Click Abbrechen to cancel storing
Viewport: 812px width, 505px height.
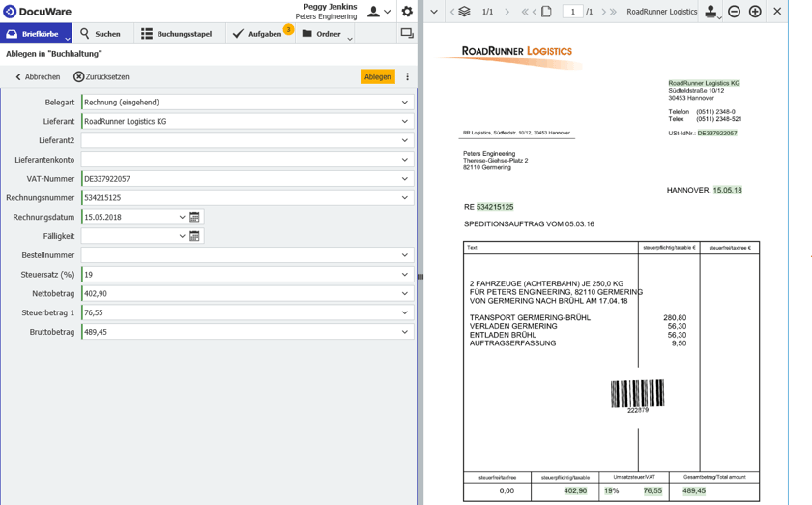[x=38, y=76]
